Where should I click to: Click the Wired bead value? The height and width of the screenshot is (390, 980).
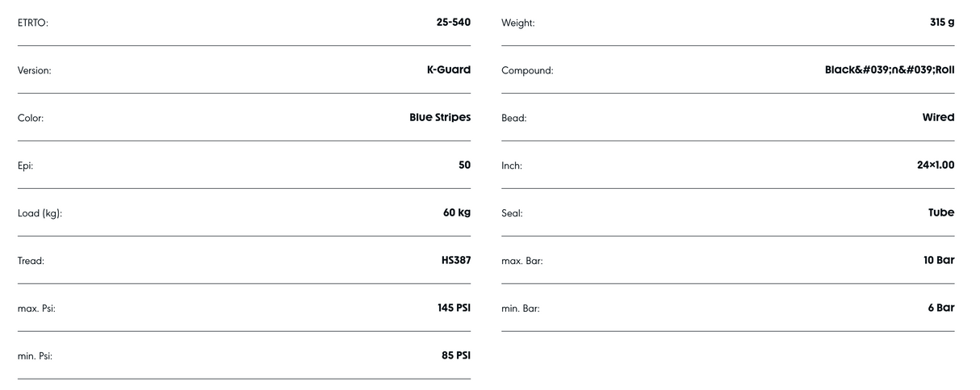938,118
